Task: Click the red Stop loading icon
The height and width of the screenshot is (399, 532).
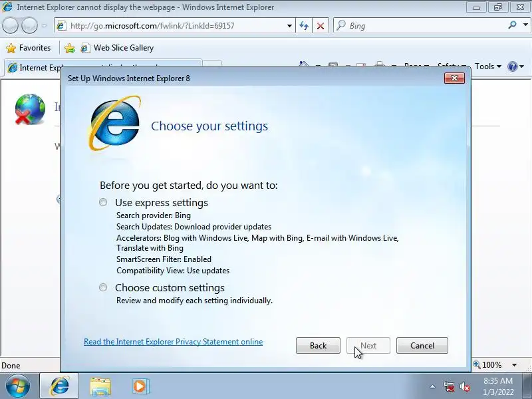Action: point(321,26)
